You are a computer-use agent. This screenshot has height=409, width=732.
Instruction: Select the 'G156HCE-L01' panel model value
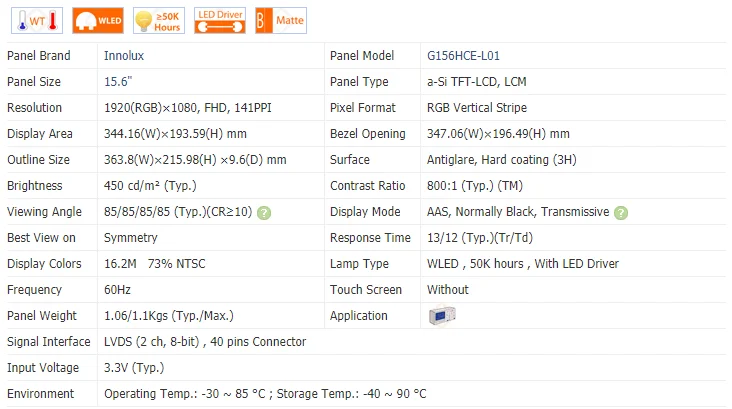coord(463,56)
